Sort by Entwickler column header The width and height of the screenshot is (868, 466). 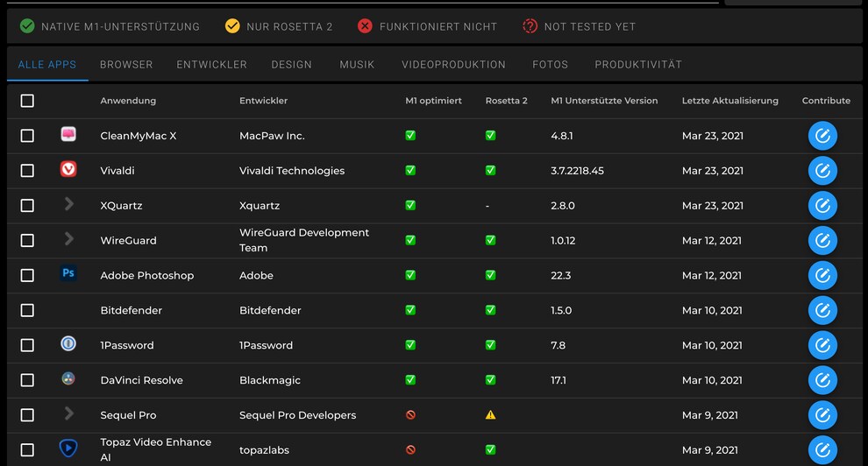(x=264, y=101)
